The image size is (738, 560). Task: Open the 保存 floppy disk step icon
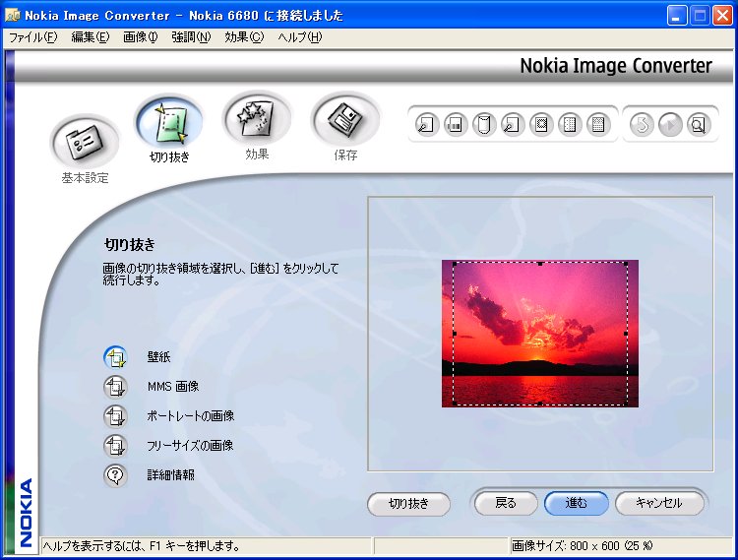tap(345, 119)
